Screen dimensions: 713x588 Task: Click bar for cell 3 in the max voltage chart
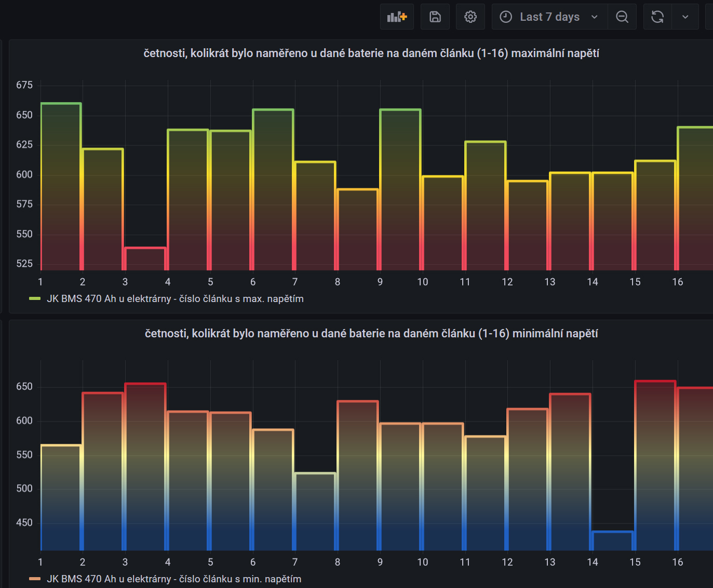[145, 259]
